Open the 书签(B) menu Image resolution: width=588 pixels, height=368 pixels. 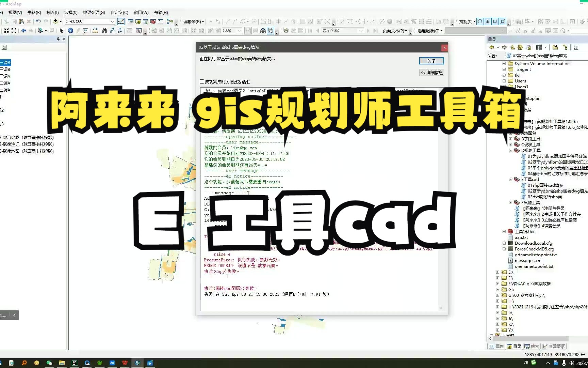pos(34,12)
